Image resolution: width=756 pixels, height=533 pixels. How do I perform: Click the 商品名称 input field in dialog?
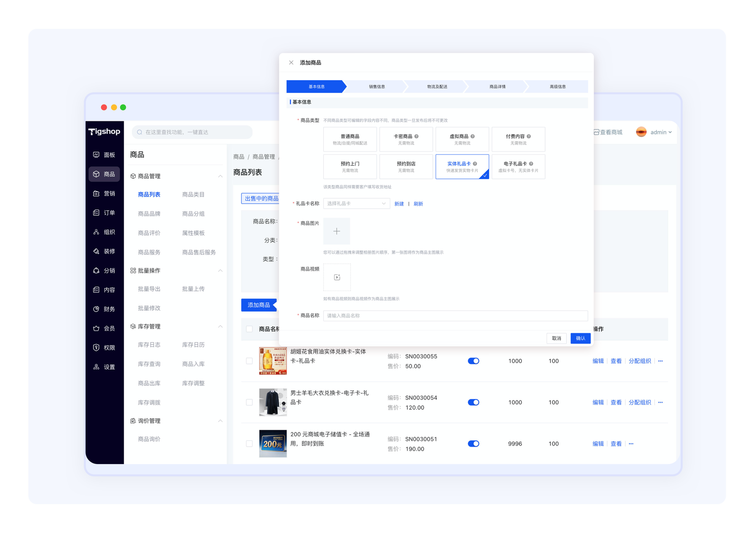tap(455, 316)
